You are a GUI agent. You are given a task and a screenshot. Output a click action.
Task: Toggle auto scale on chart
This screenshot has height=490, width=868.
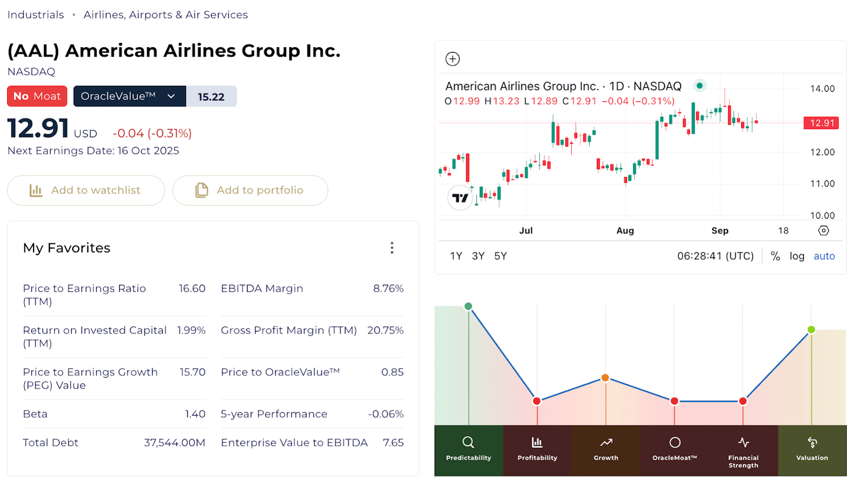[823, 256]
